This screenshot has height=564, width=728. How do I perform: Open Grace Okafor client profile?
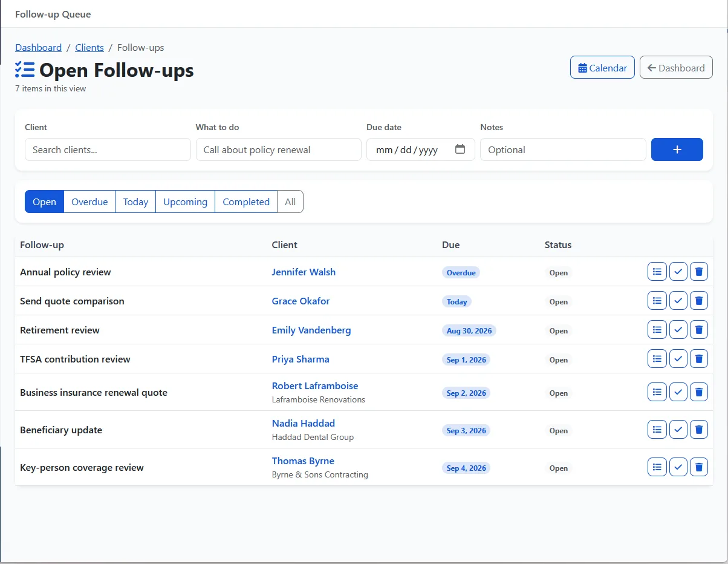click(x=301, y=301)
